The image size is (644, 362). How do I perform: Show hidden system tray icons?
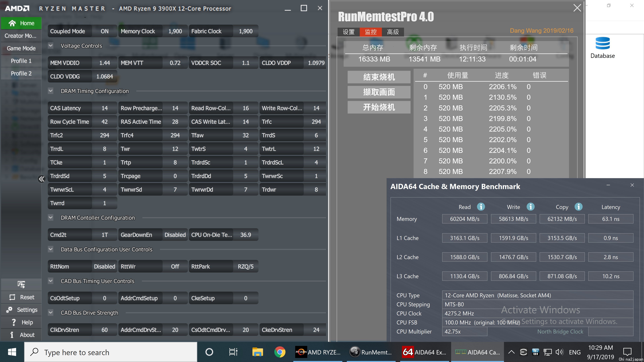coord(512,352)
